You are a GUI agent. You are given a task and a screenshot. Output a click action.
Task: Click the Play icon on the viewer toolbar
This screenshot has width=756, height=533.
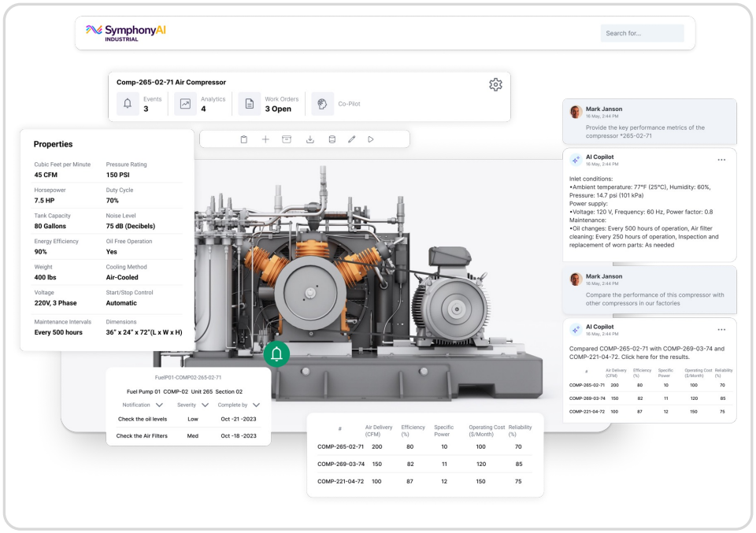(x=371, y=139)
